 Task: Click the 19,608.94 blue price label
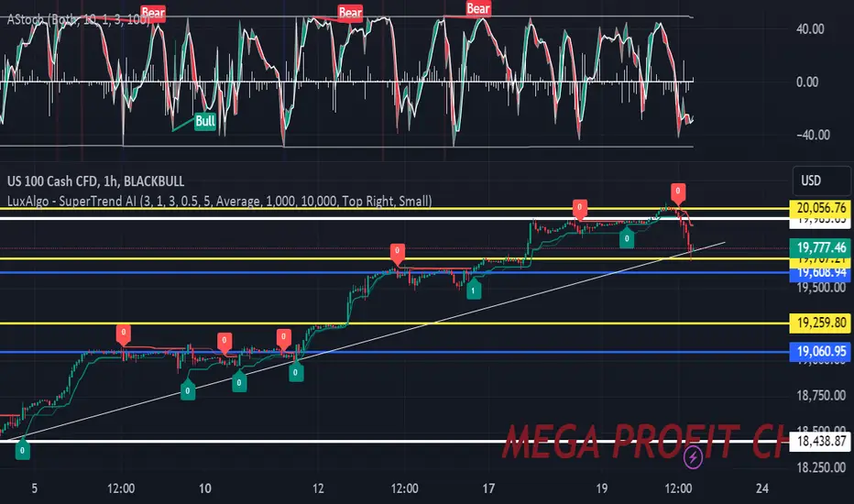click(821, 272)
